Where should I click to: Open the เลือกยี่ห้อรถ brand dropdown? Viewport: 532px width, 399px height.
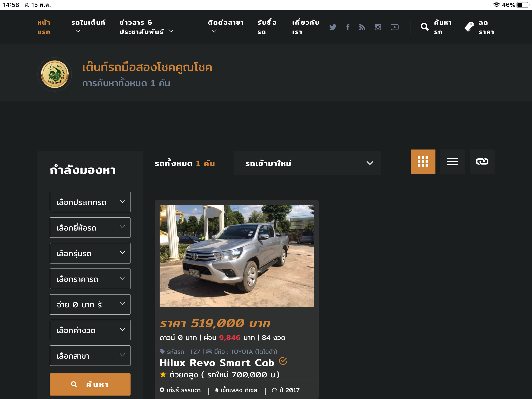click(90, 228)
